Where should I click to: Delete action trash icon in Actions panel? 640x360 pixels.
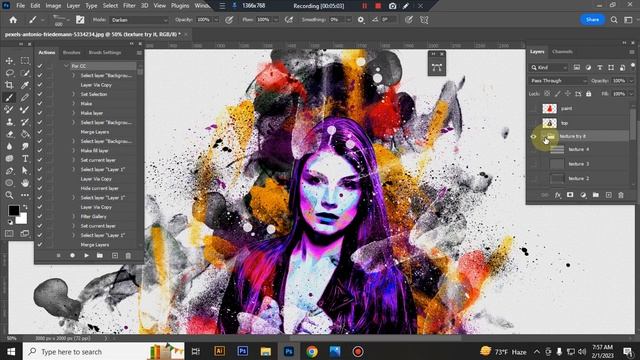pyautogui.click(x=128, y=256)
